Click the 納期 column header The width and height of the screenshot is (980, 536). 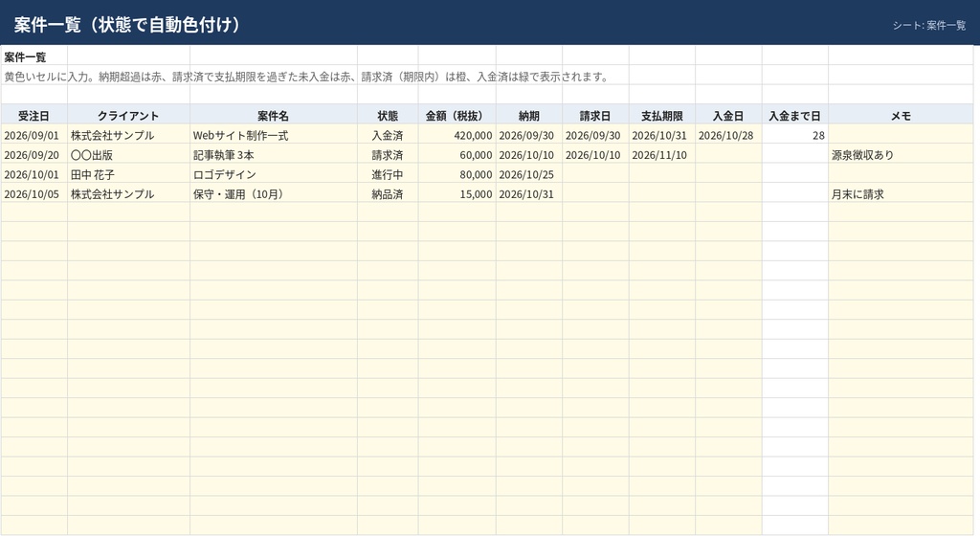coord(528,116)
